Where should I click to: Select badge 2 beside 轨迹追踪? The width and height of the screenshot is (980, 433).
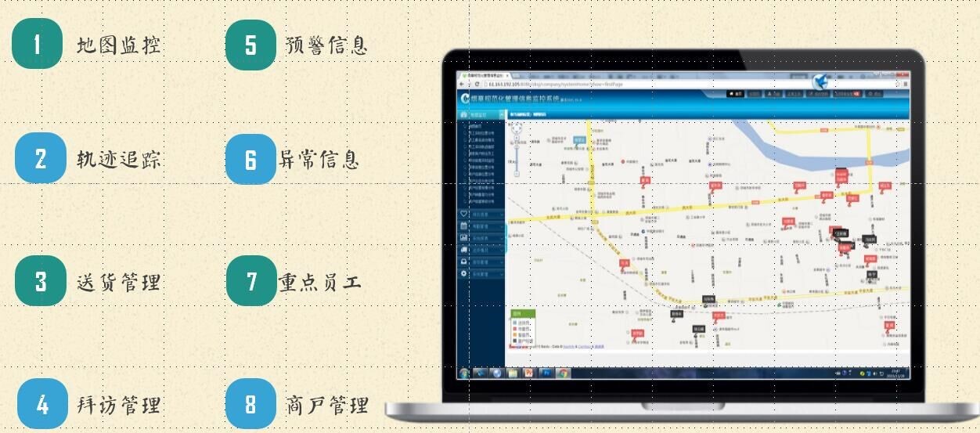tap(40, 159)
